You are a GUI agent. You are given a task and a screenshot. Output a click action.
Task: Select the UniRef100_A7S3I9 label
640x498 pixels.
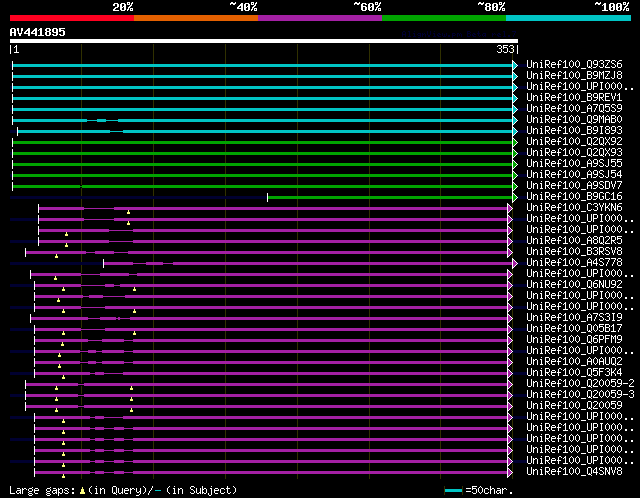pyautogui.click(x=574, y=318)
